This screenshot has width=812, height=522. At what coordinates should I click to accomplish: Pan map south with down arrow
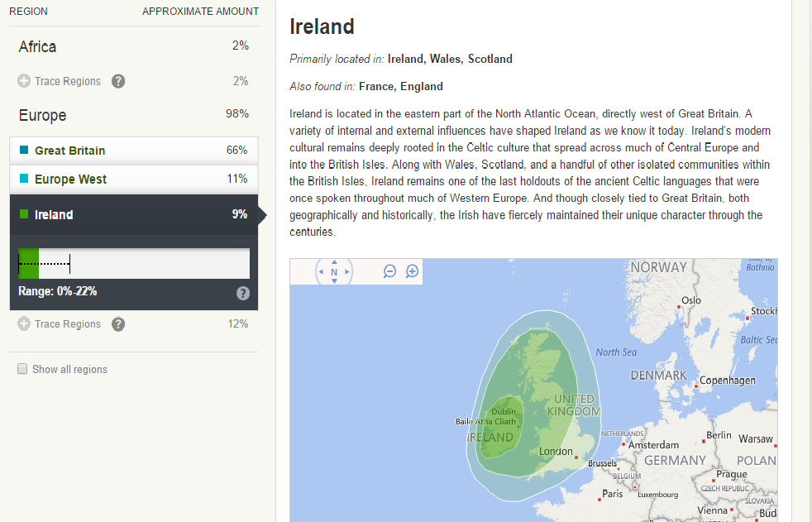[x=334, y=282]
